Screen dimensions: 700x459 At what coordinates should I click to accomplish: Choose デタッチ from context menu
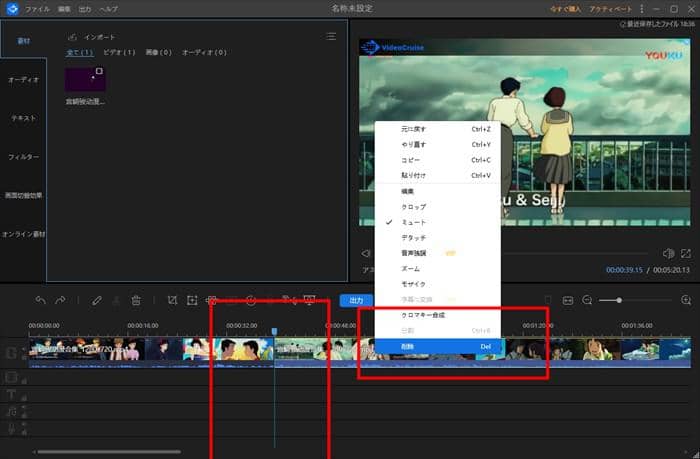(438, 238)
